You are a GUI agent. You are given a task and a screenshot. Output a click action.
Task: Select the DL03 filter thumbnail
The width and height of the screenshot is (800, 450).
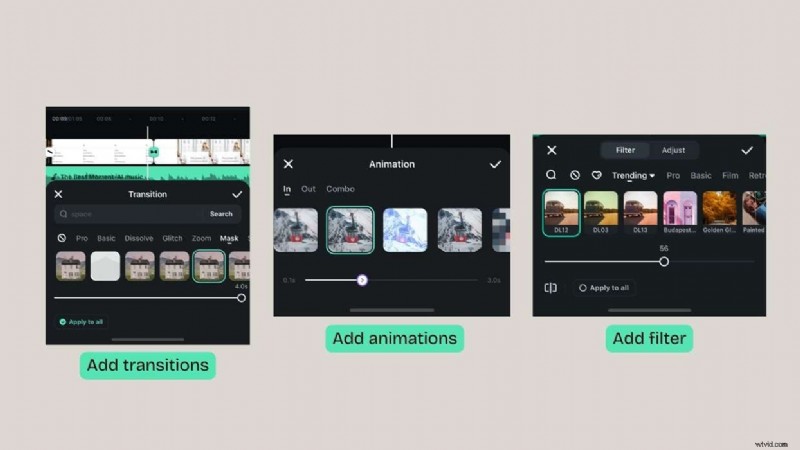(601, 212)
